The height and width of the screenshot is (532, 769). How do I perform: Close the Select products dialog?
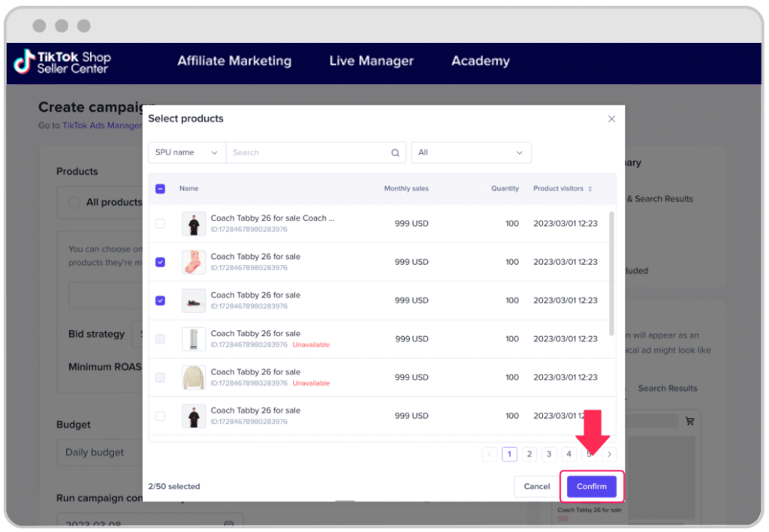coord(611,119)
